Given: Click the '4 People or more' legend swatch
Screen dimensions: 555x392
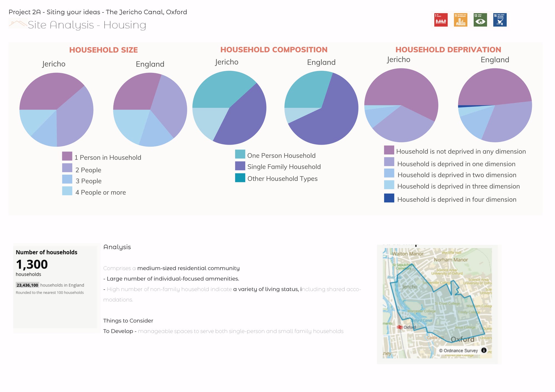Looking at the screenshot, I should [67, 191].
